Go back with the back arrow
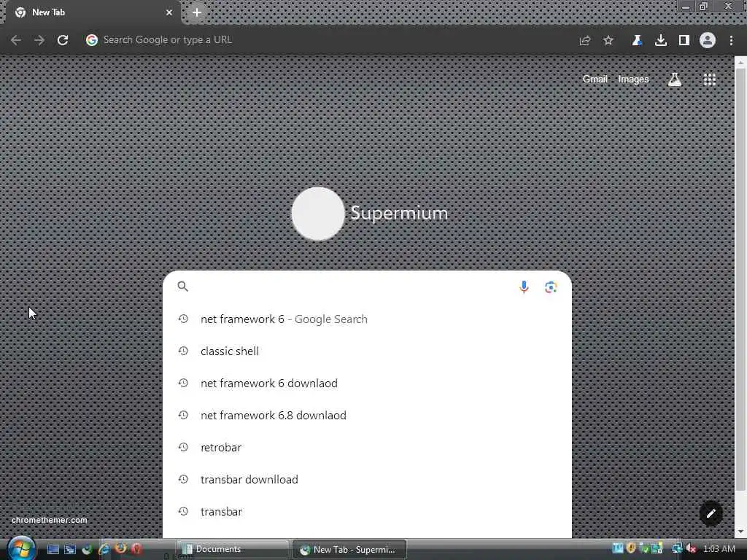The width and height of the screenshot is (747, 560). click(16, 40)
